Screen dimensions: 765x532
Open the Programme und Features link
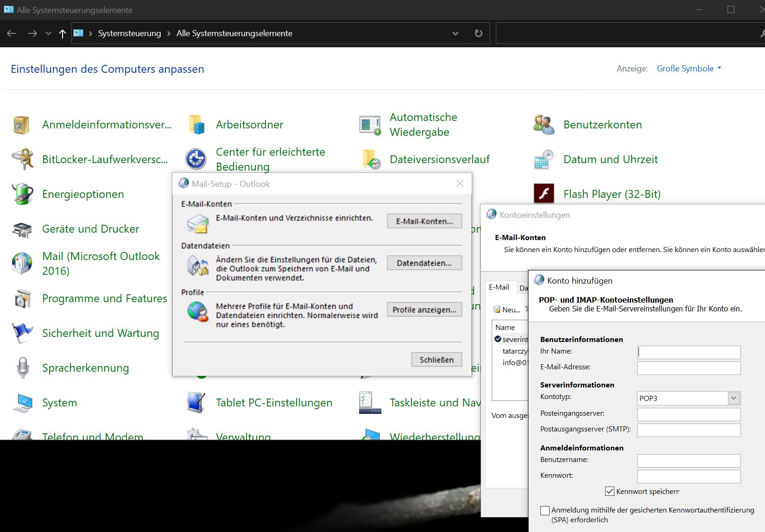pyautogui.click(x=105, y=298)
